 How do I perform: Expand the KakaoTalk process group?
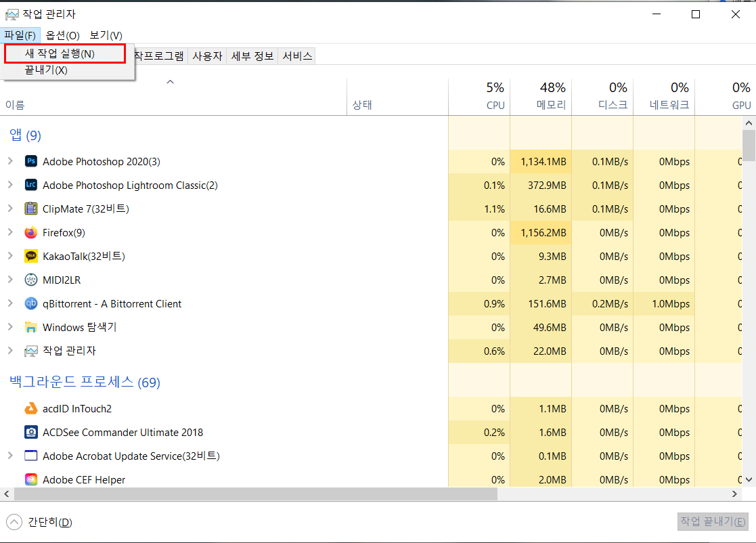tap(10, 256)
